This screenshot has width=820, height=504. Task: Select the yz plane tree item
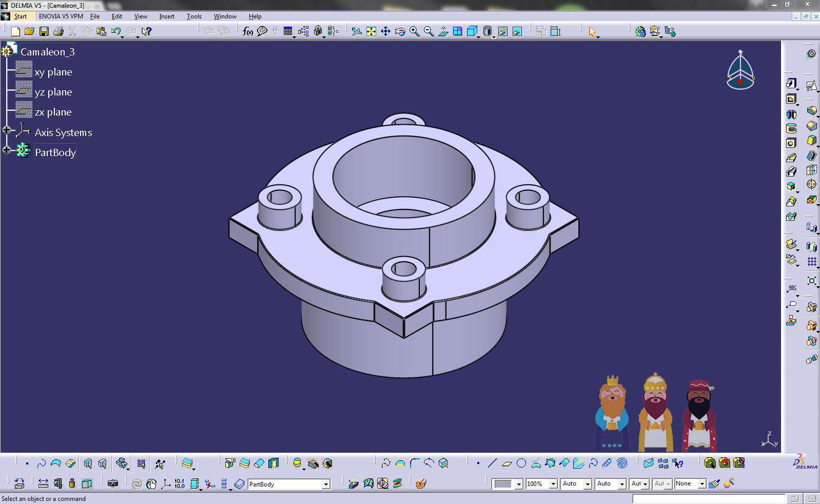pos(53,92)
